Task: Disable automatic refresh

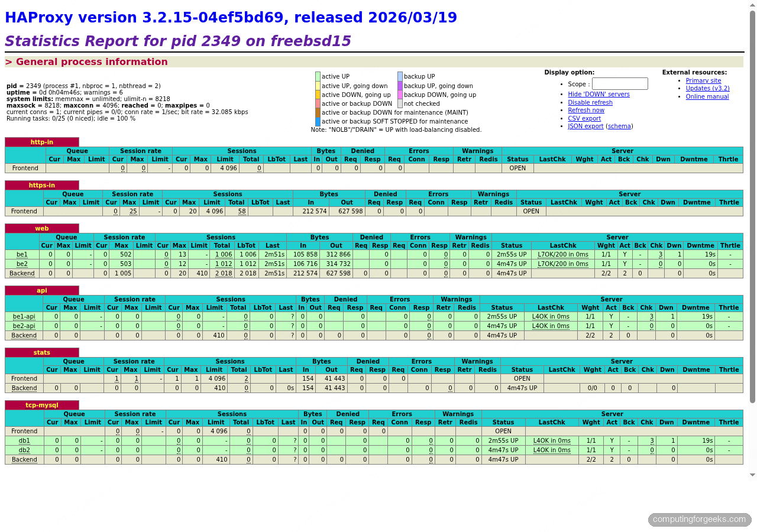Action: [590, 102]
